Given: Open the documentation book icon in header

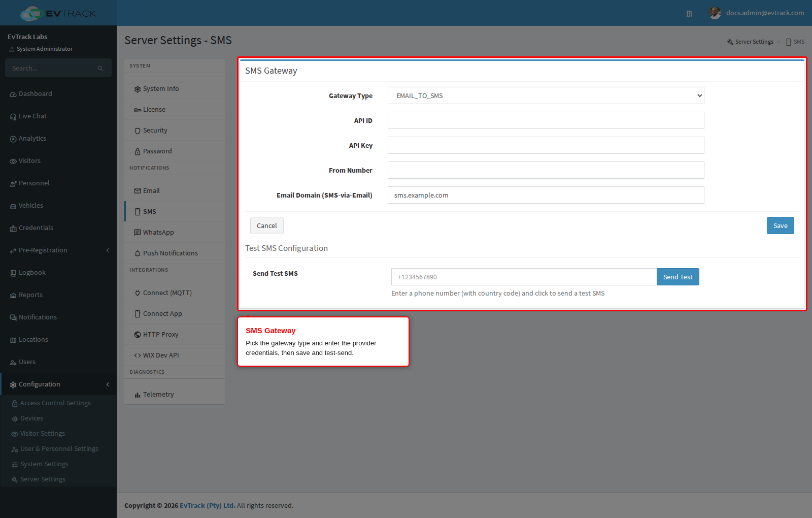Looking at the screenshot, I should [x=689, y=14].
